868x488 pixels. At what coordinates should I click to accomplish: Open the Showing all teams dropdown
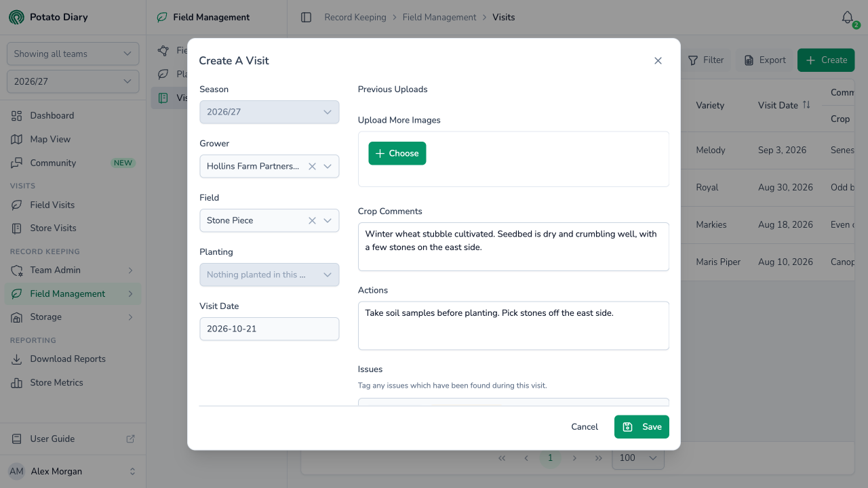73,54
